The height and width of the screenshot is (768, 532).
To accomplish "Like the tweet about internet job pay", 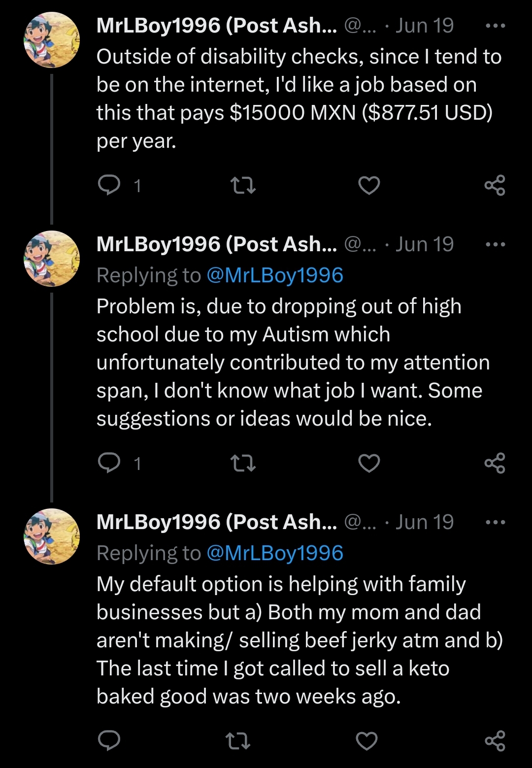I will coord(368,185).
